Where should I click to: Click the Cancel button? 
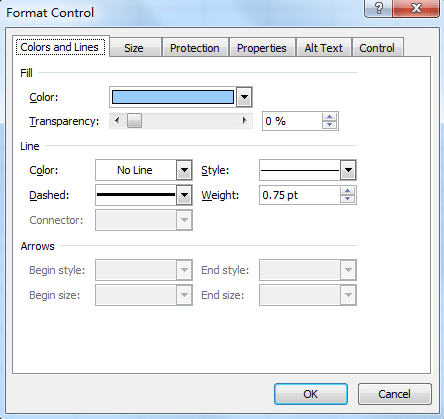[395, 394]
